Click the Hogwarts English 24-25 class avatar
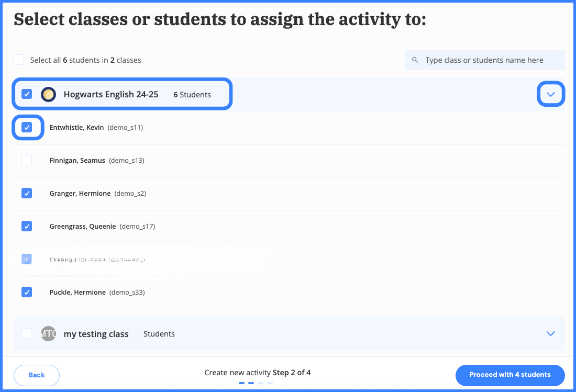Image resolution: width=576 pixels, height=392 pixels. (48, 94)
